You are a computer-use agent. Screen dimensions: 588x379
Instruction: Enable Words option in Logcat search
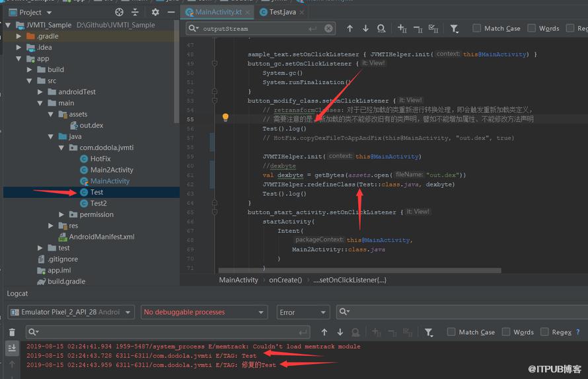[x=506, y=332]
